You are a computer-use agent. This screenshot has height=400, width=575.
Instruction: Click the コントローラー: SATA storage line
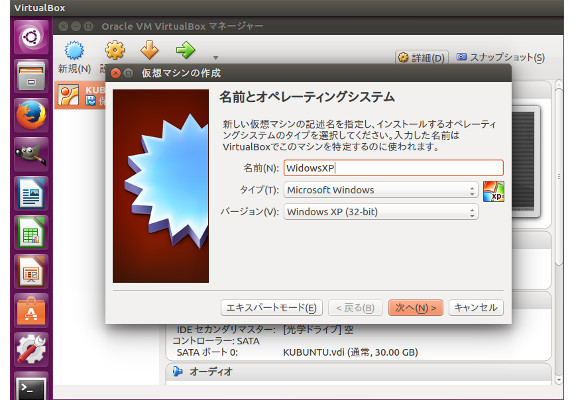[216, 341]
